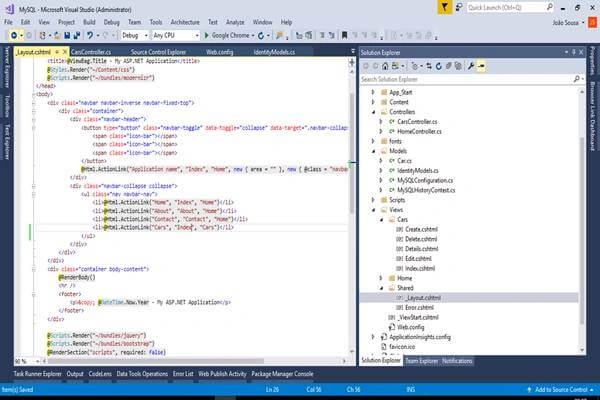The width and height of the screenshot is (600, 400).
Task: Switch to Web.config editor tab
Action: click(x=220, y=52)
